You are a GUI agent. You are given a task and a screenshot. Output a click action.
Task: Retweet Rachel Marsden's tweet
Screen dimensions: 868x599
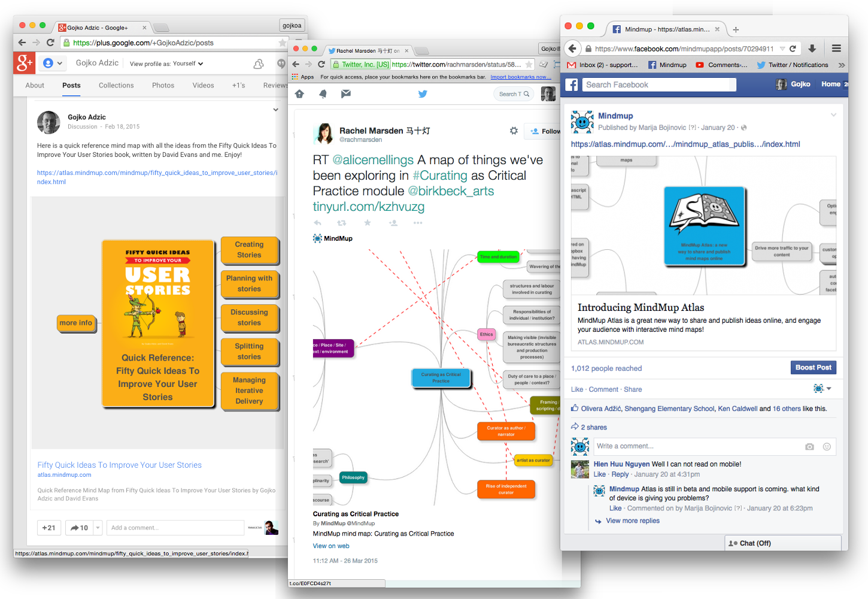(x=342, y=223)
